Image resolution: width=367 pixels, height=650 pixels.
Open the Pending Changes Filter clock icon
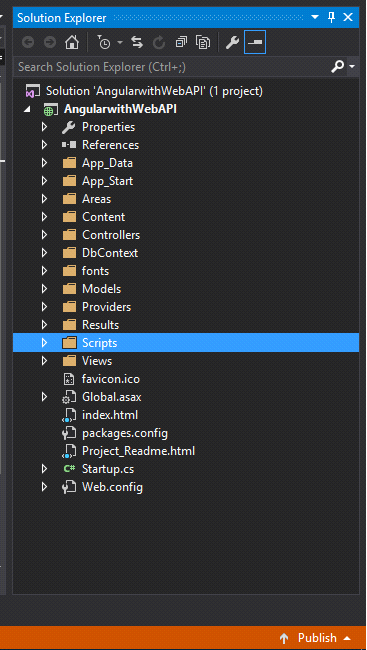coord(104,42)
